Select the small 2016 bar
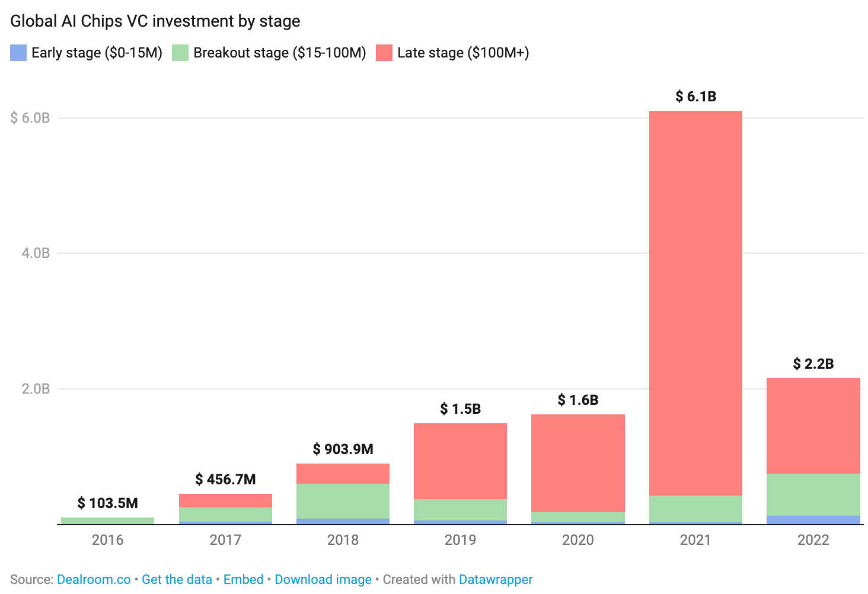The width and height of the screenshot is (868, 594). (107, 519)
